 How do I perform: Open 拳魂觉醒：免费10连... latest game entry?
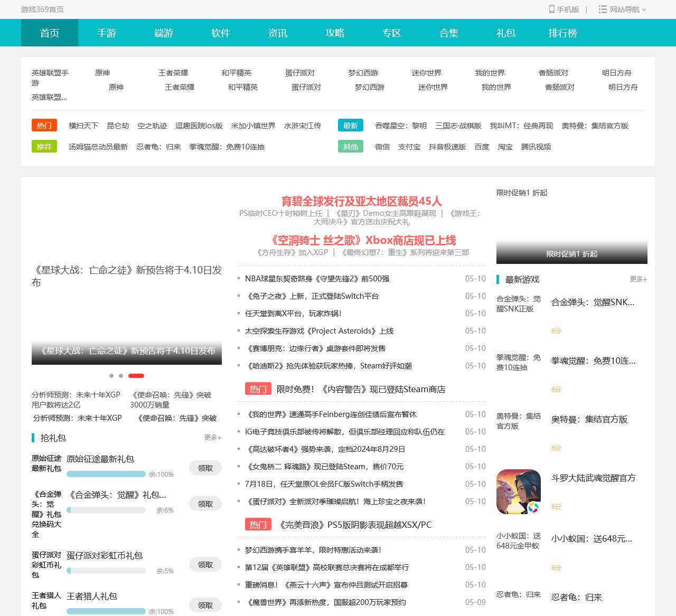click(x=594, y=361)
